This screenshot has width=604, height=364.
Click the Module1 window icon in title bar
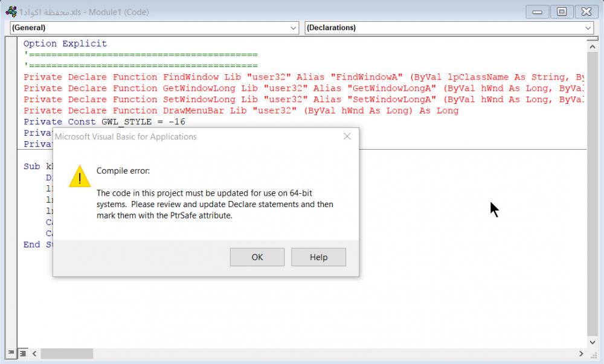(x=10, y=11)
